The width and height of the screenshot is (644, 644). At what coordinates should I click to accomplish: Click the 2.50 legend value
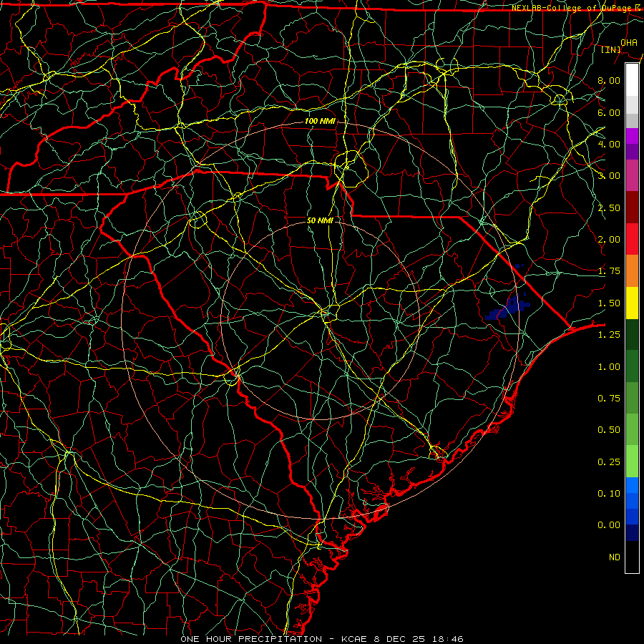(609, 208)
